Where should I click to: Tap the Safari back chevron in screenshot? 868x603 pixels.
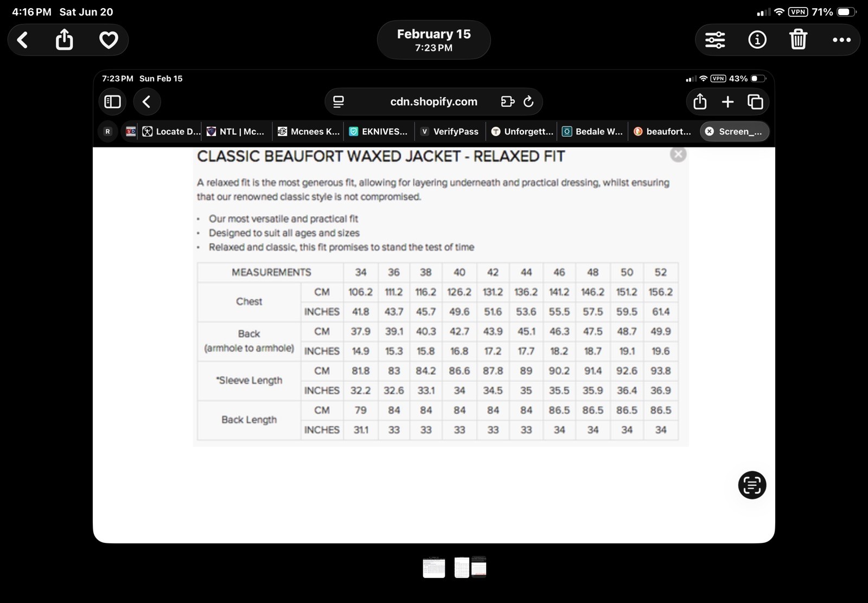146,102
